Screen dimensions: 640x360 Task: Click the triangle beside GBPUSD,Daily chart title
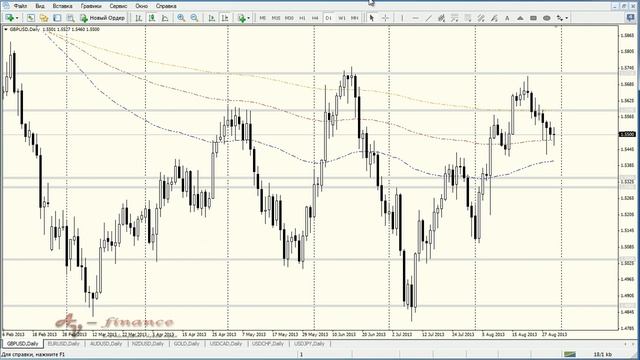(6, 29)
